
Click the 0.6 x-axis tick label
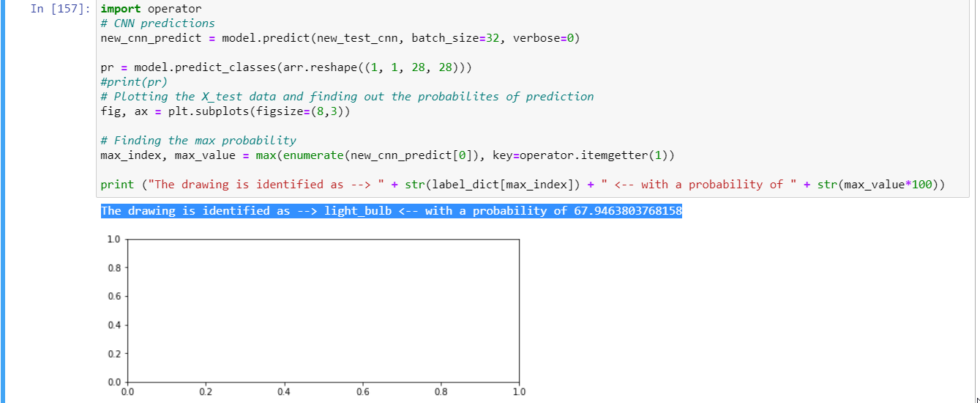[x=362, y=392]
